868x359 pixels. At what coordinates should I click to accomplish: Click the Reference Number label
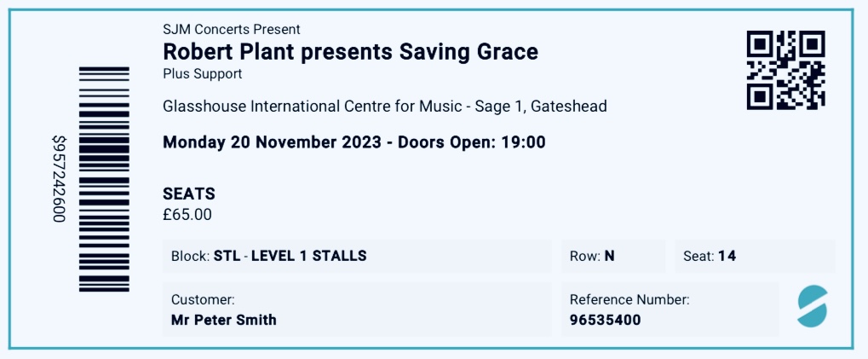click(x=629, y=299)
